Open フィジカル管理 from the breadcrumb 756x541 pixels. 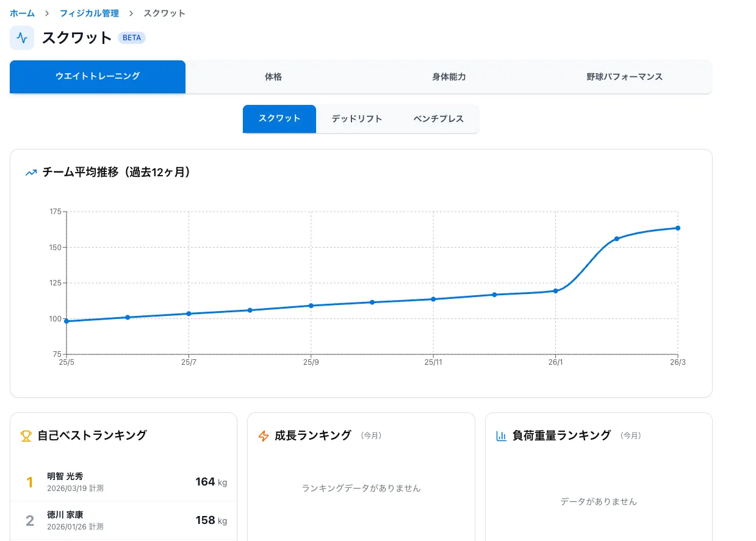click(89, 13)
